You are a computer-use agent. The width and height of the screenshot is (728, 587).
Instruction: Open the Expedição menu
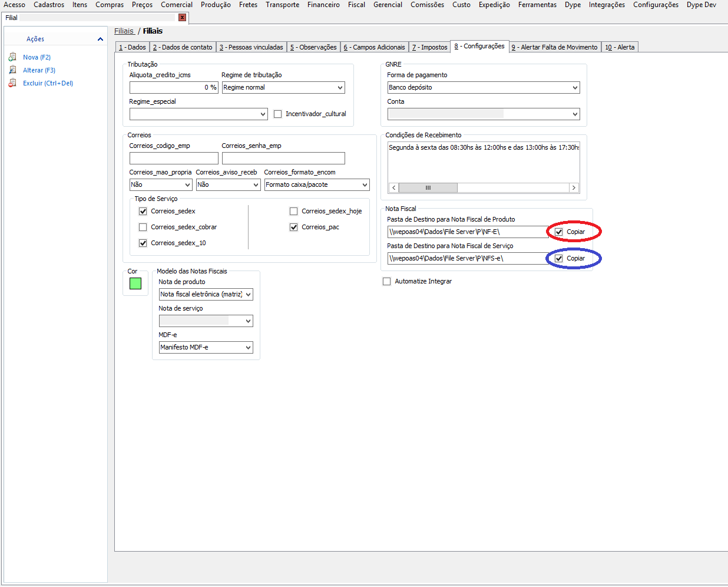(x=494, y=5)
